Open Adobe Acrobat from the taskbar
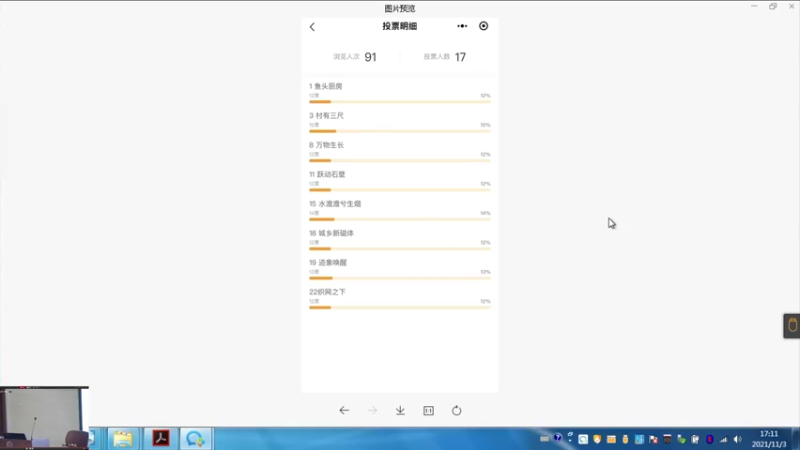 tap(161, 439)
